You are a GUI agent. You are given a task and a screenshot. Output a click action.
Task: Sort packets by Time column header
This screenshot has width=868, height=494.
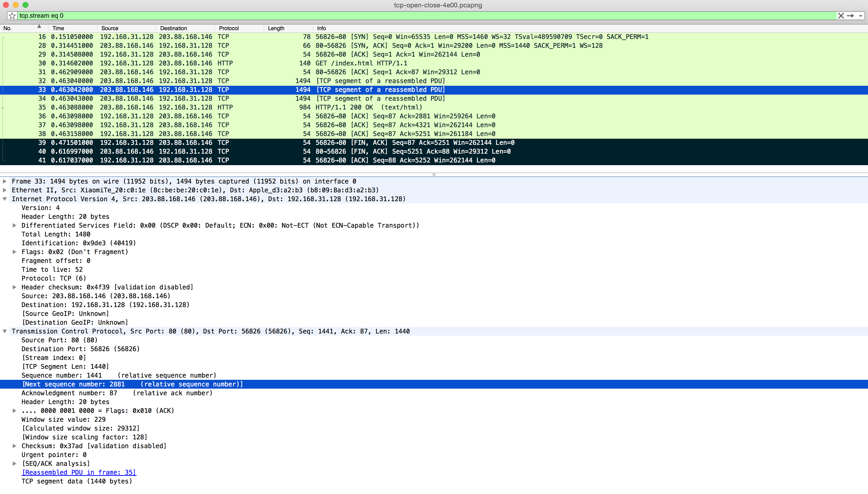[58, 28]
